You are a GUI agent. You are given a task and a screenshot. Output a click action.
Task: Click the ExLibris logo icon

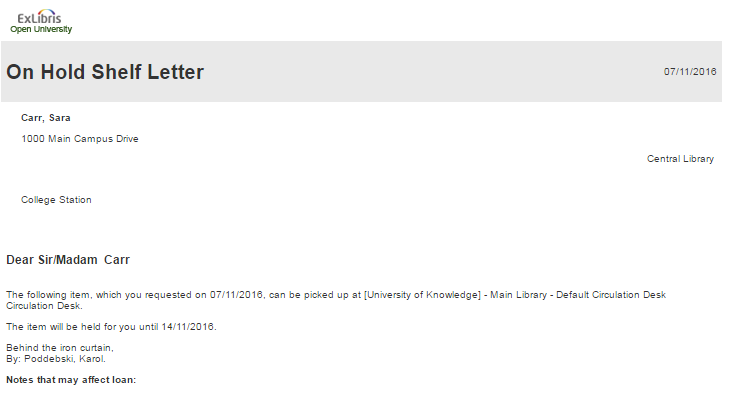pyautogui.click(x=39, y=17)
